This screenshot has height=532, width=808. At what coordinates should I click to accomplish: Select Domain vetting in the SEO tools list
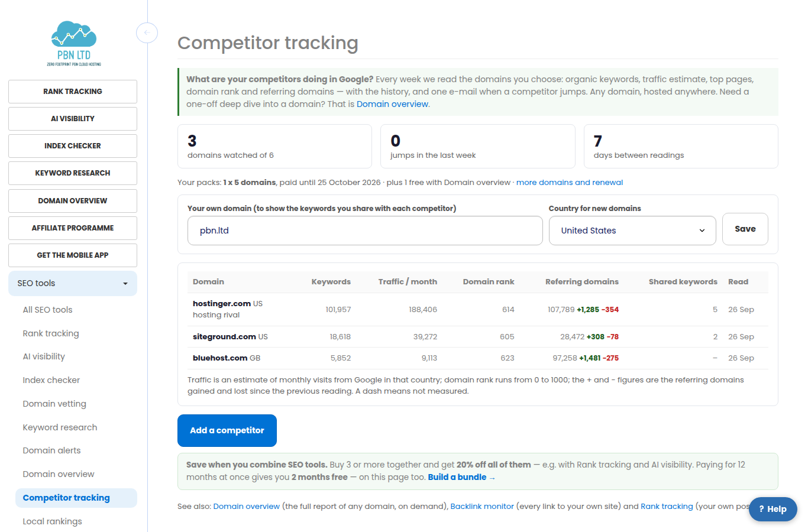[54, 404]
